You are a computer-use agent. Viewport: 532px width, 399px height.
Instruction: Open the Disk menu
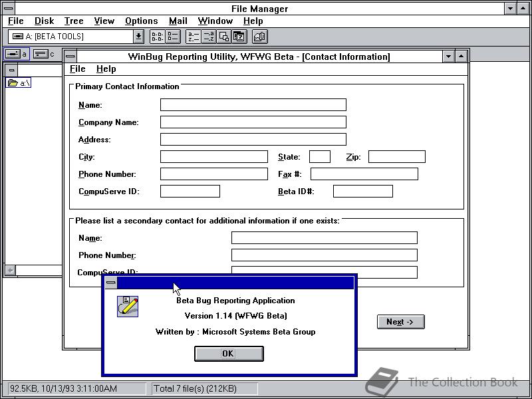pyautogui.click(x=44, y=21)
